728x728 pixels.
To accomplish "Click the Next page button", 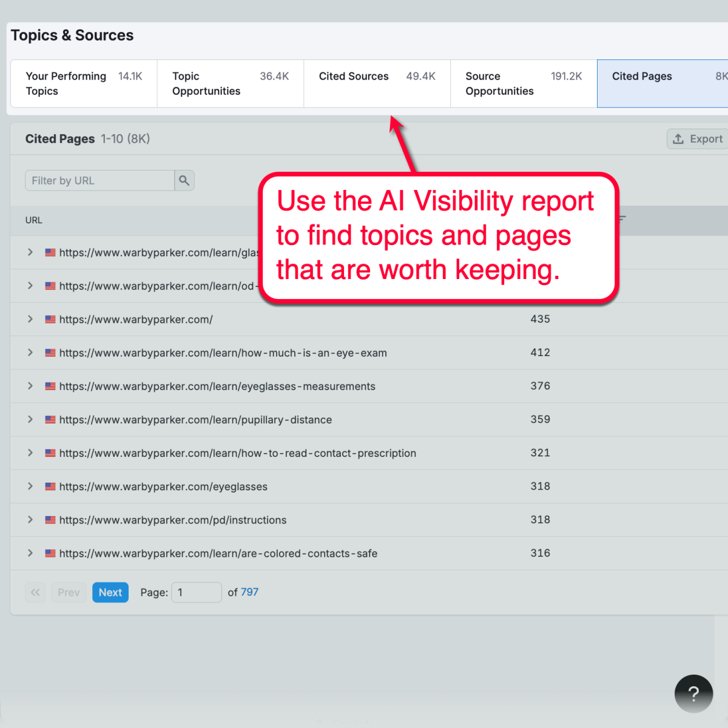I will pyautogui.click(x=110, y=592).
